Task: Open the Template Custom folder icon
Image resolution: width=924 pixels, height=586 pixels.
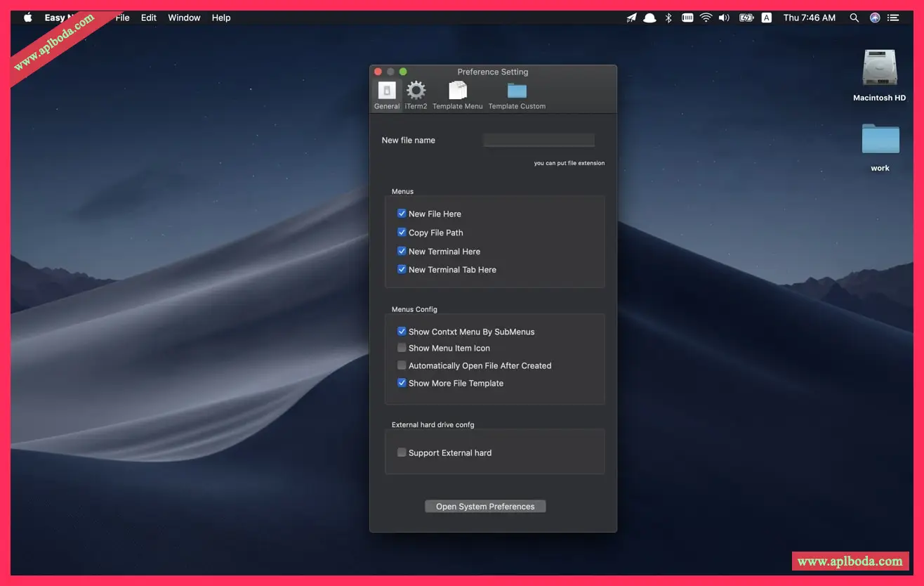Action: tap(517, 91)
